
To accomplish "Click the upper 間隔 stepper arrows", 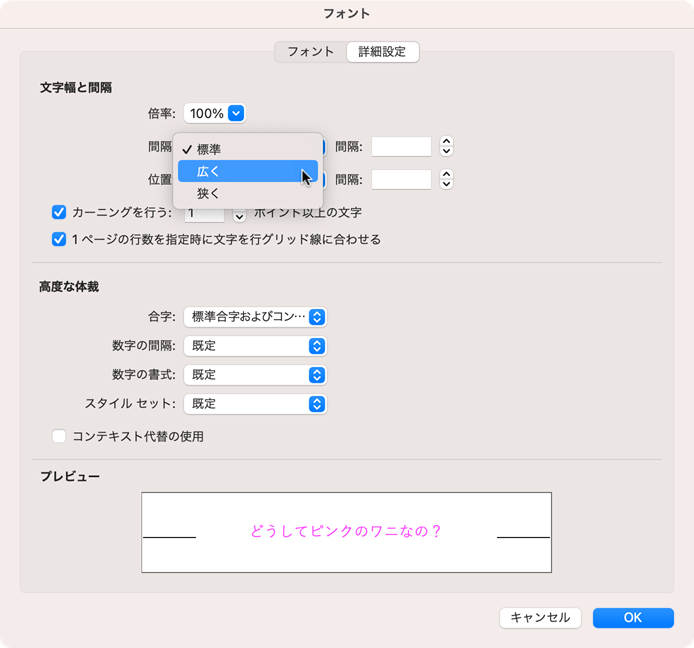I will coord(447,147).
